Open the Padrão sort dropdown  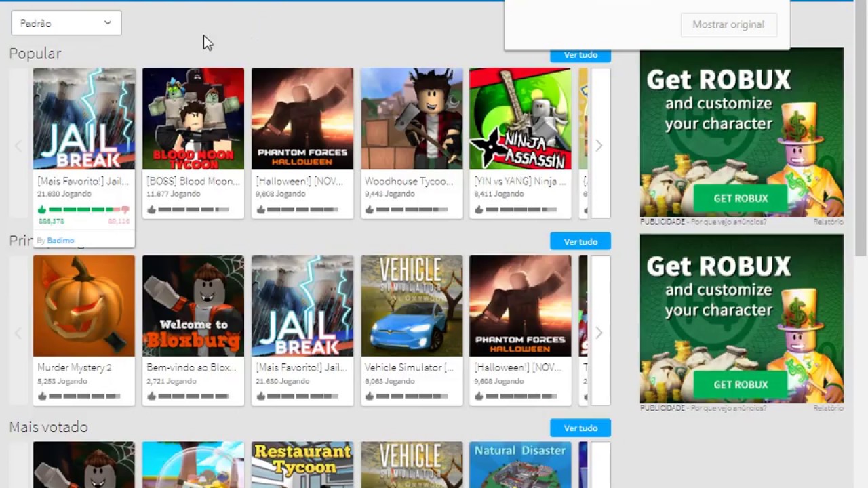[x=66, y=23]
